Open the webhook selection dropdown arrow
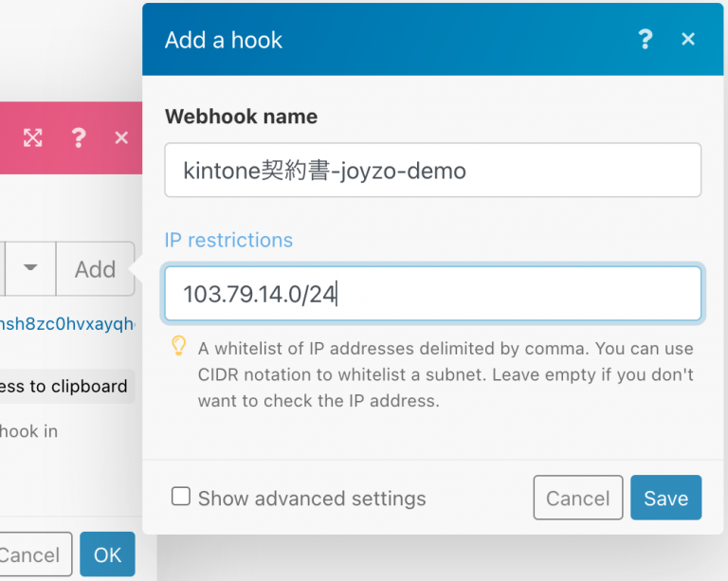 pos(30,268)
